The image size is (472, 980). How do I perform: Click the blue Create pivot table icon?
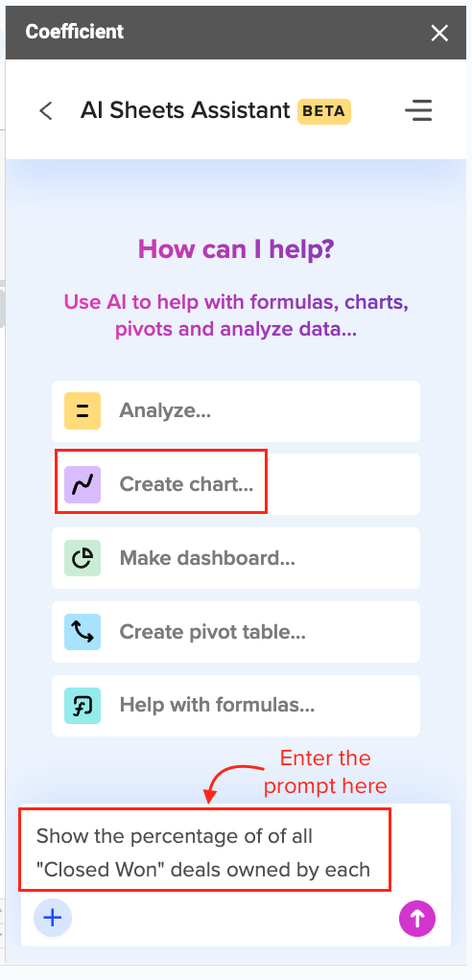coord(82,632)
